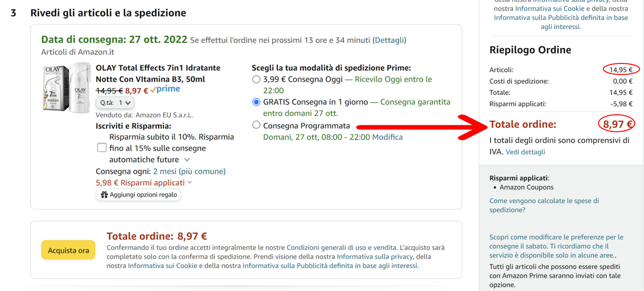Image resolution: width=644 pixels, height=291 pixels.
Task: Click the Aggiungi opzioni regalo button
Action: pyautogui.click(x=139, y=195)
